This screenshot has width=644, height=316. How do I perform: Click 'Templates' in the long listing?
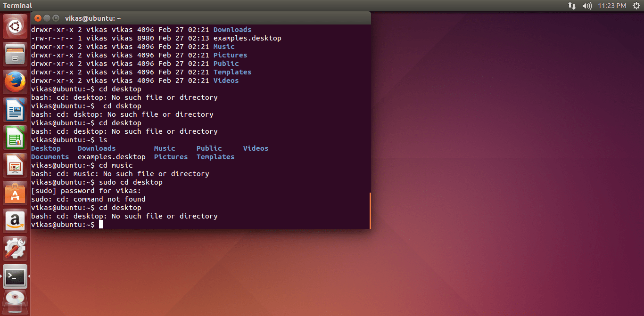tap(232, 72)
